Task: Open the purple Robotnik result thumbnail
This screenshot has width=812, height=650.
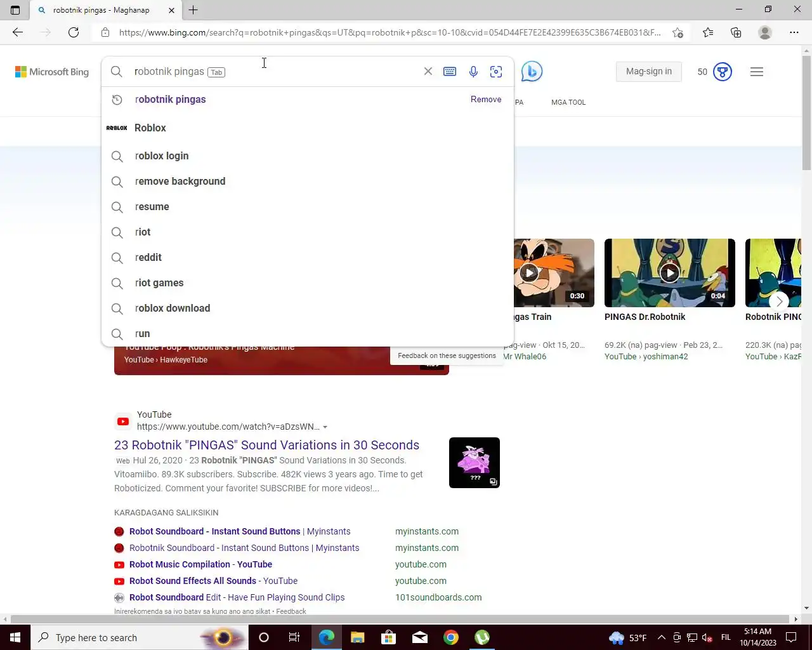Action: pos(475,463)
